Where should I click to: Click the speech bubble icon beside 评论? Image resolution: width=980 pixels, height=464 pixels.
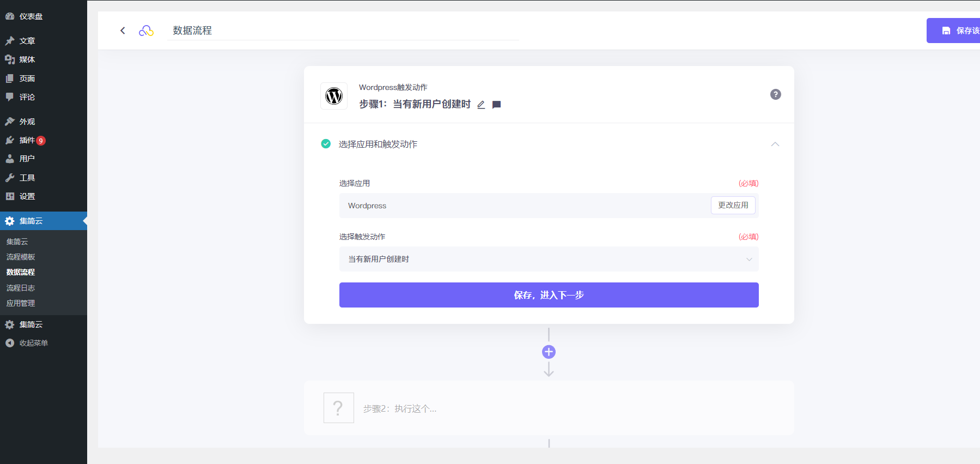[10, 97]
